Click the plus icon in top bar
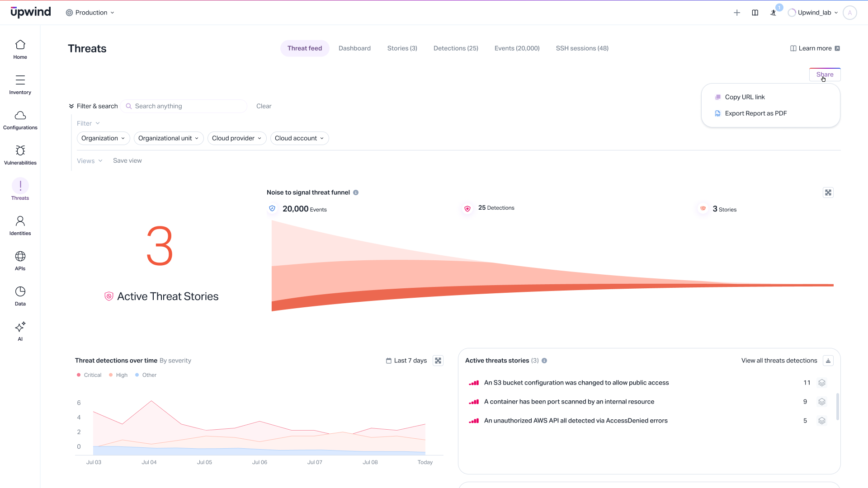 click(x=736, y=13)
